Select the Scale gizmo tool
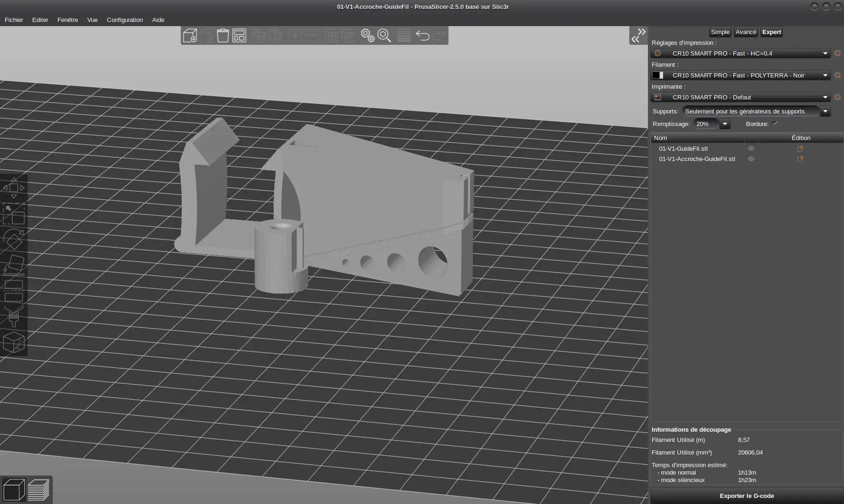This screenshot has height=504, width=844. tap(14, 214)
